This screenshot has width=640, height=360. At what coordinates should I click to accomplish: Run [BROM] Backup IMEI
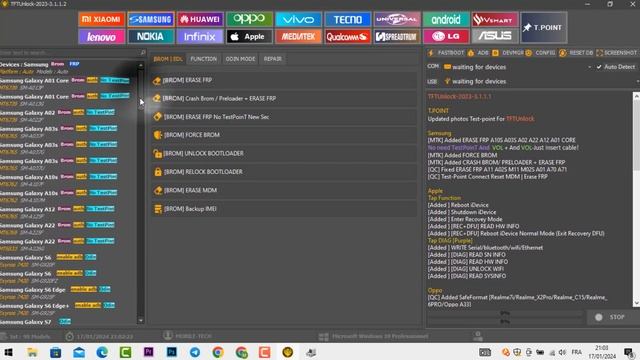(284, 209)
